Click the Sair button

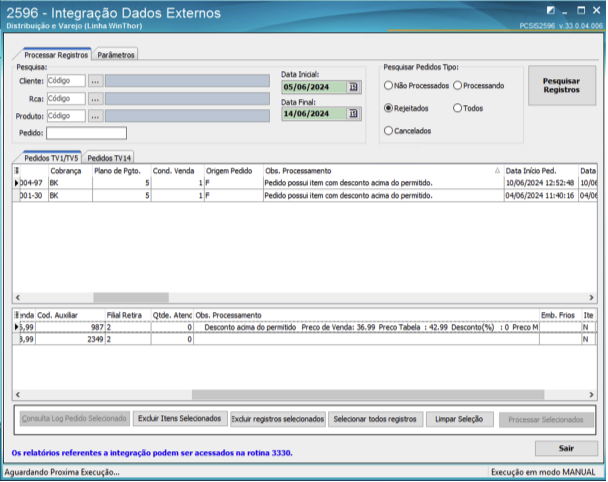(x=566, y=449)
